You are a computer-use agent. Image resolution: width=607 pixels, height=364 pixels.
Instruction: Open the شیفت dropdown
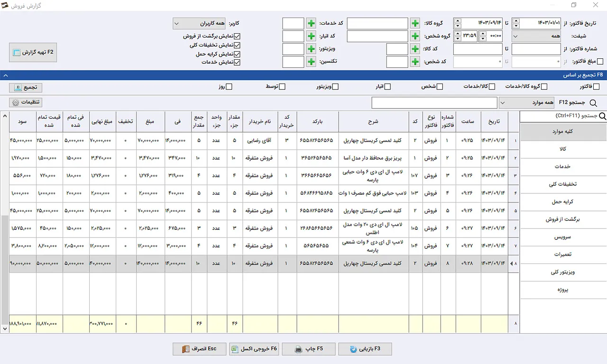point(537,36)
